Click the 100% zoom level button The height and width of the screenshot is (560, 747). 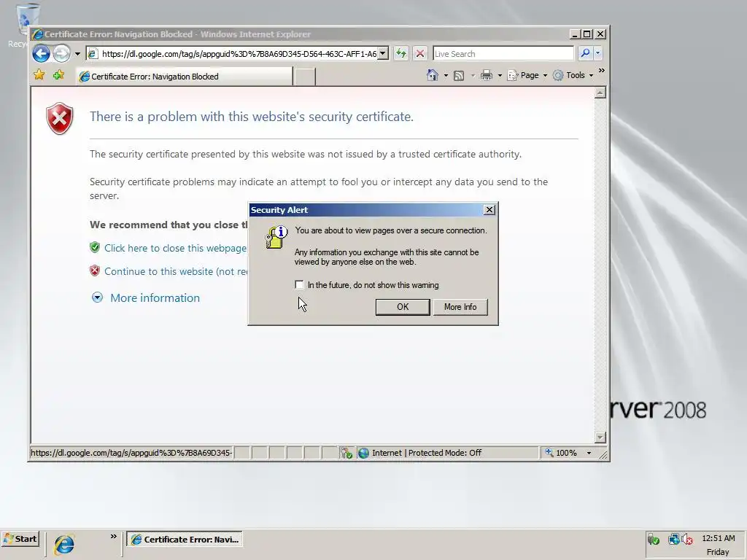tap(561, 453)
